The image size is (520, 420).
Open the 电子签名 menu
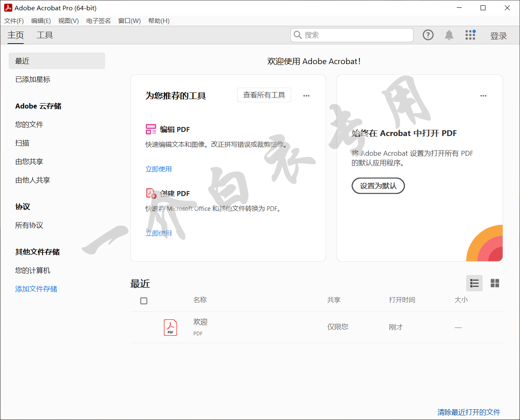(99, 21)
